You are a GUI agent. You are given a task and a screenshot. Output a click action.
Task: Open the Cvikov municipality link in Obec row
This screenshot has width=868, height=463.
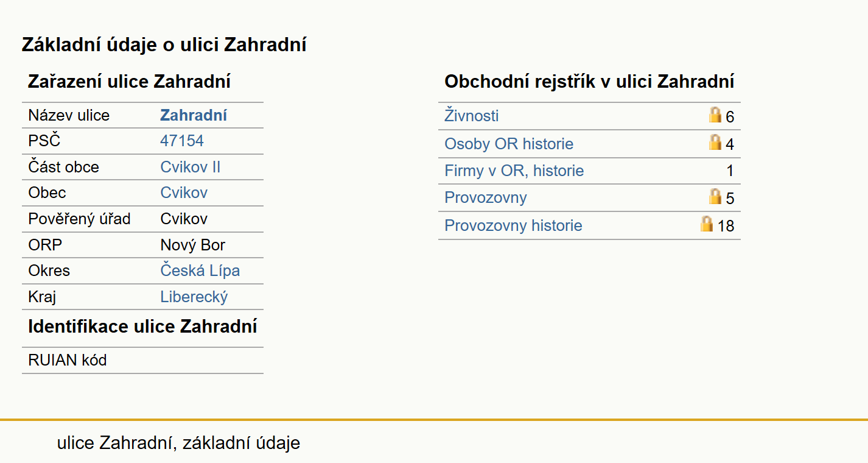[184, 193]
